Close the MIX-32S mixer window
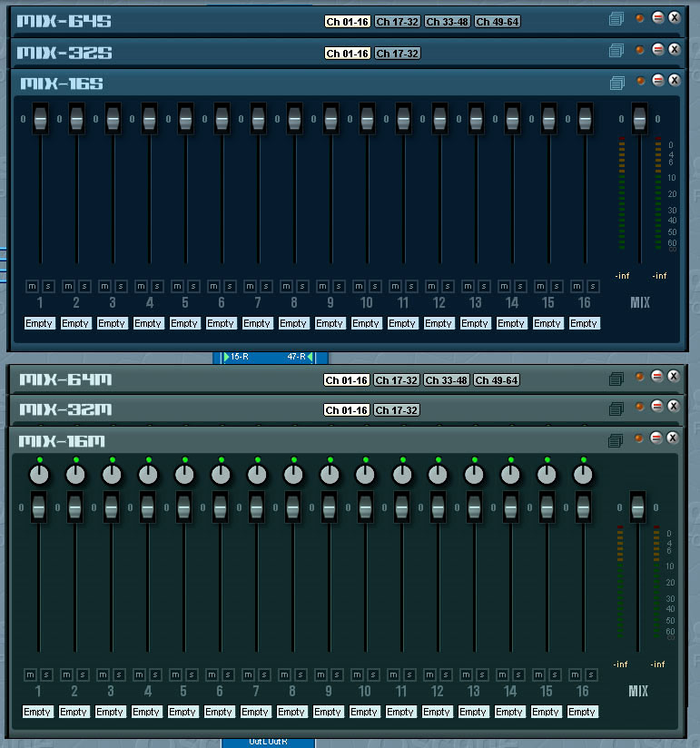The image size is (700, 748). pos(675,49)
